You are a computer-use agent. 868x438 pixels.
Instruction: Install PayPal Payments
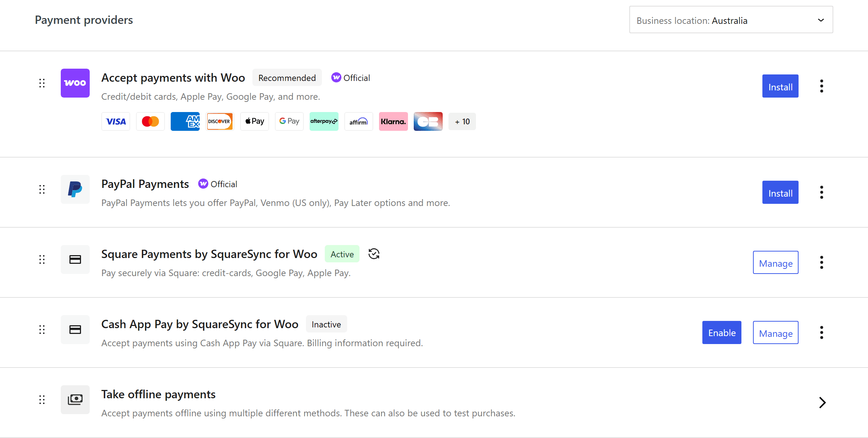(x=780, y=192)
